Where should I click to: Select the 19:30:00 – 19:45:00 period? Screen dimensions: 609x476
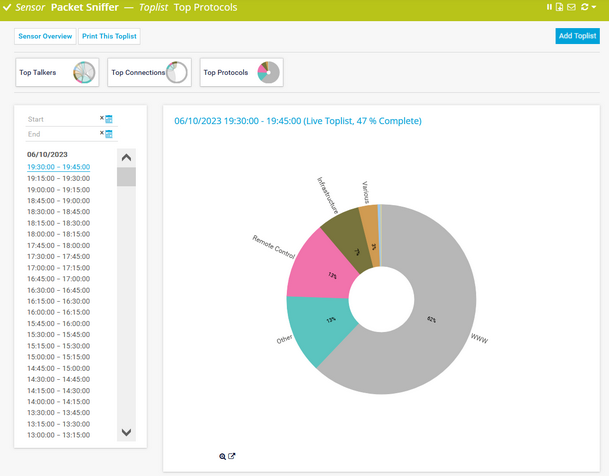click(59, 167)
